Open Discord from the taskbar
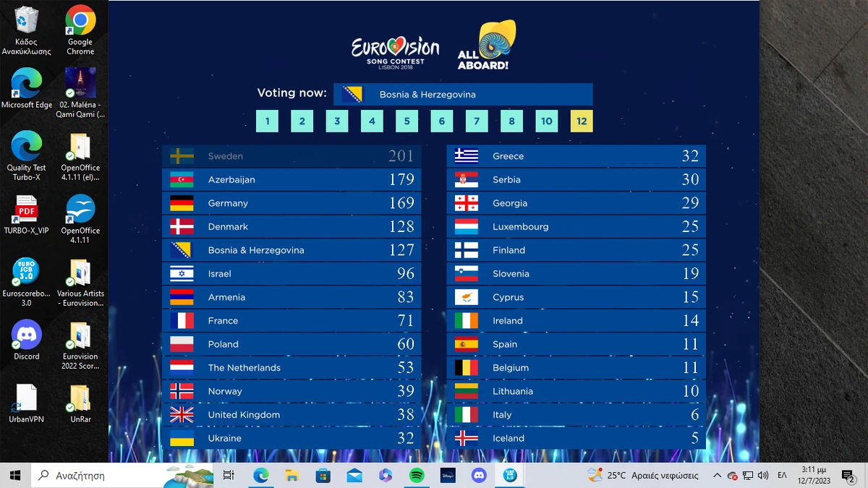Screen dimensions: 868x488 tap(479, 476)
